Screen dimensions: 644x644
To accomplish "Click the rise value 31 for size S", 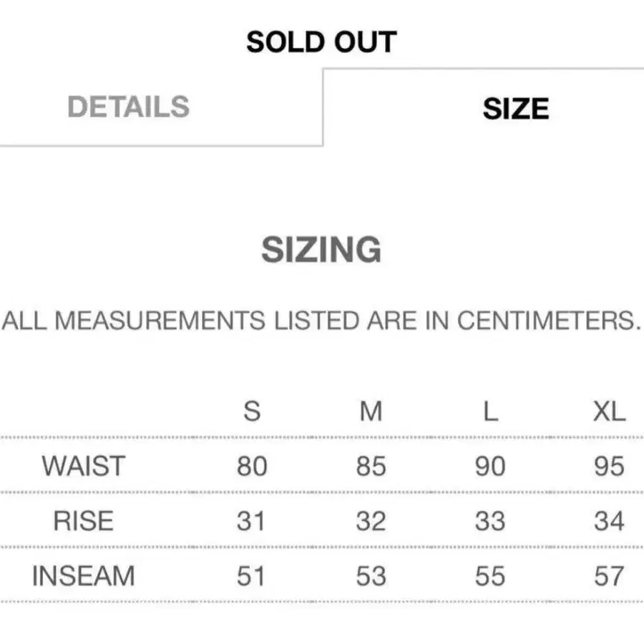I will tap(251, 521).
